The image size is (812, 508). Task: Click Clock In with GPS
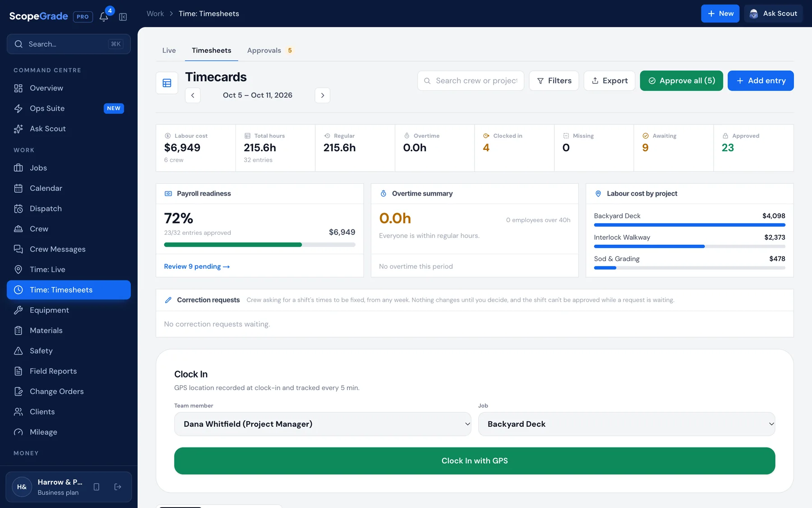point(475,461)
